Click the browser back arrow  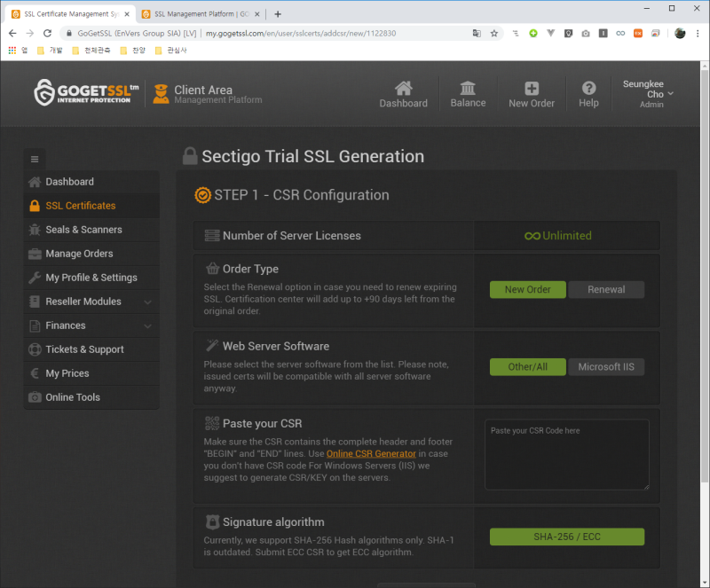pos(12,33)
